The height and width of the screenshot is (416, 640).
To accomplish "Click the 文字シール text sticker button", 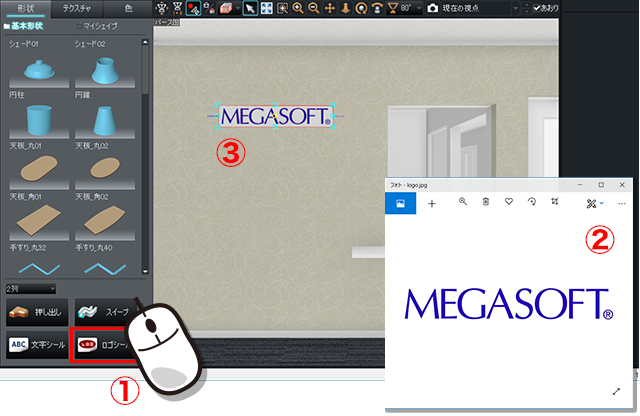I will click(x=37, y=343).
